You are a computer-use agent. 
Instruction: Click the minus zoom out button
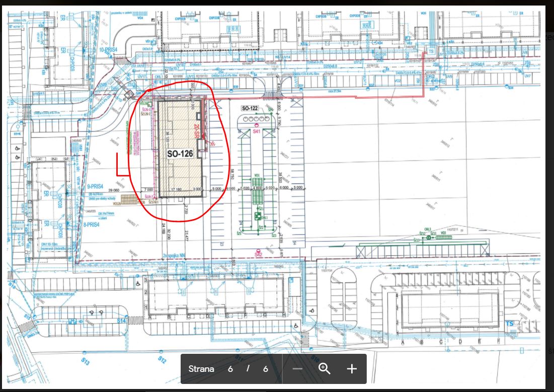[297, 369]
